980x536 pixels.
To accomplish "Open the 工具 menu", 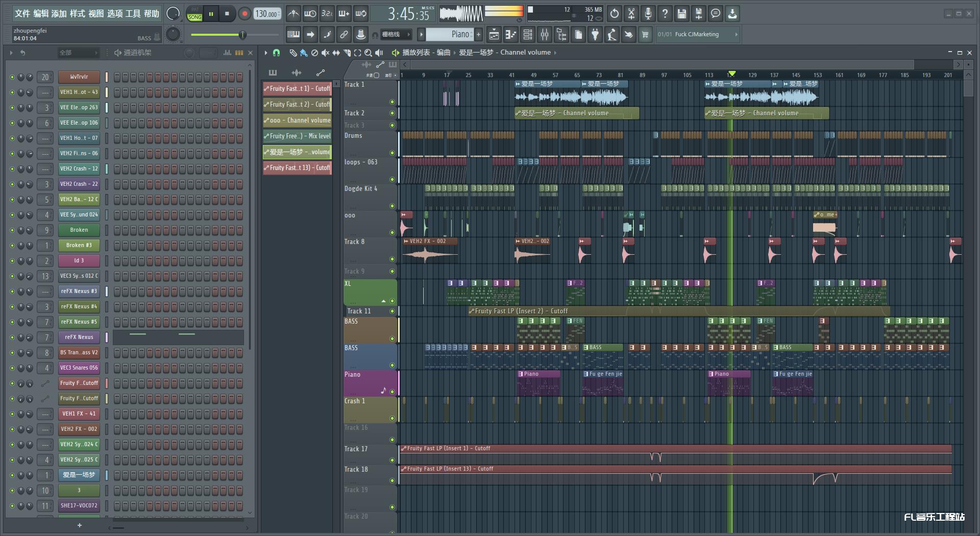I will pyautogui.click(x=133, y=14).
